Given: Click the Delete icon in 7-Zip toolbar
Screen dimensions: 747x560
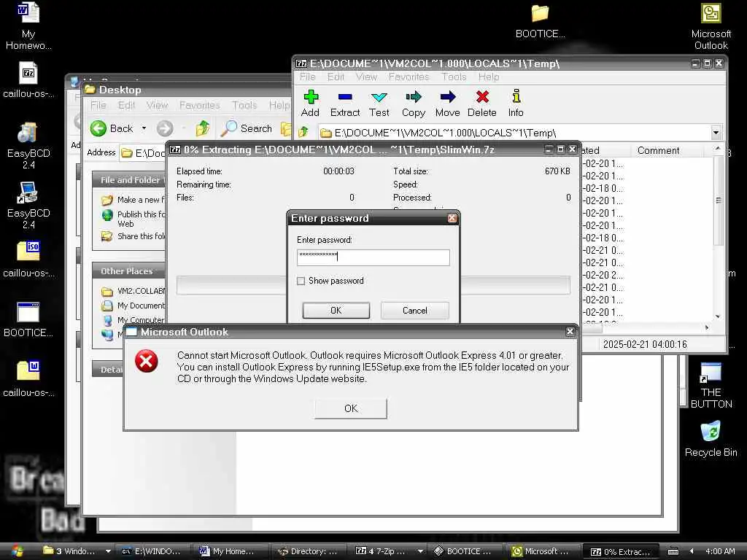Looking at the screenshot, I should pos(482,97).
